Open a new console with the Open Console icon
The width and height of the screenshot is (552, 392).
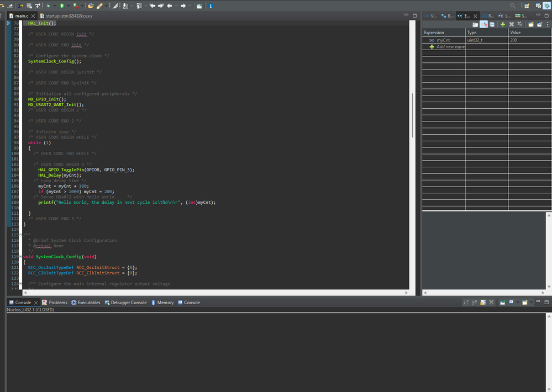(525, 303)
